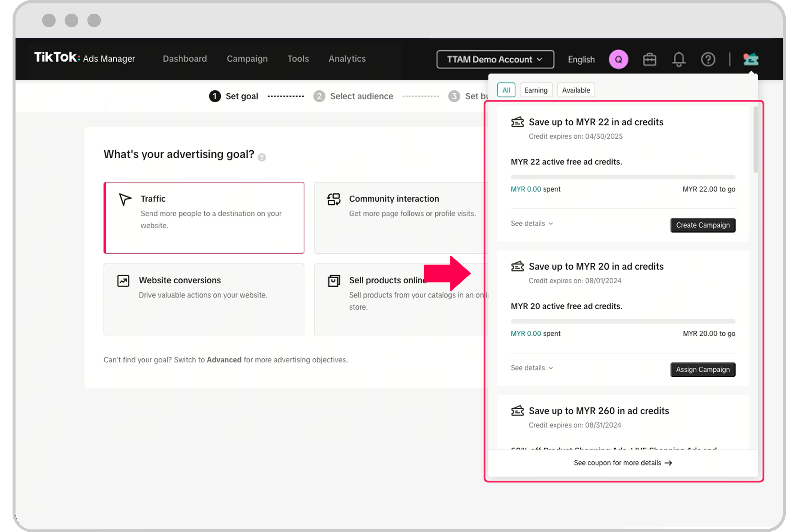Click the Sell products online icon
The width and height of the screenshot is (798, 532).
[x=334, y=280]
